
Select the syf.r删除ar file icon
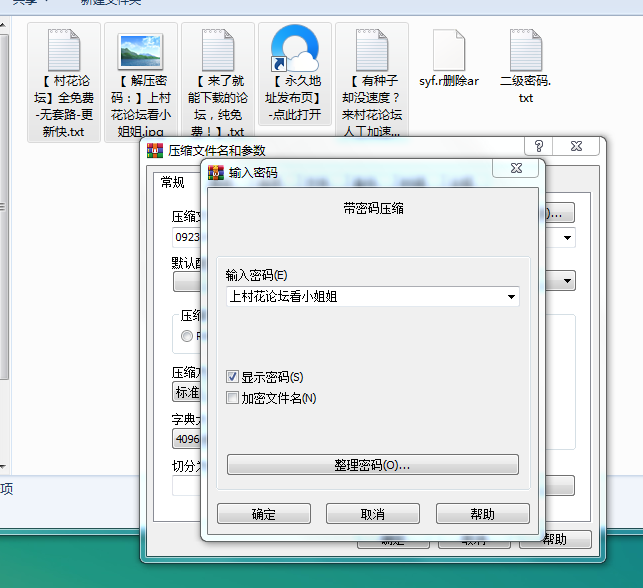[x=449, y=50]
